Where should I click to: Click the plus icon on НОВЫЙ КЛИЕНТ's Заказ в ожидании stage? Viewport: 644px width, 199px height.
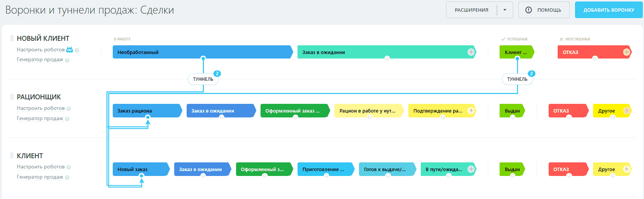pyautogui.click(x=471, y=52)
